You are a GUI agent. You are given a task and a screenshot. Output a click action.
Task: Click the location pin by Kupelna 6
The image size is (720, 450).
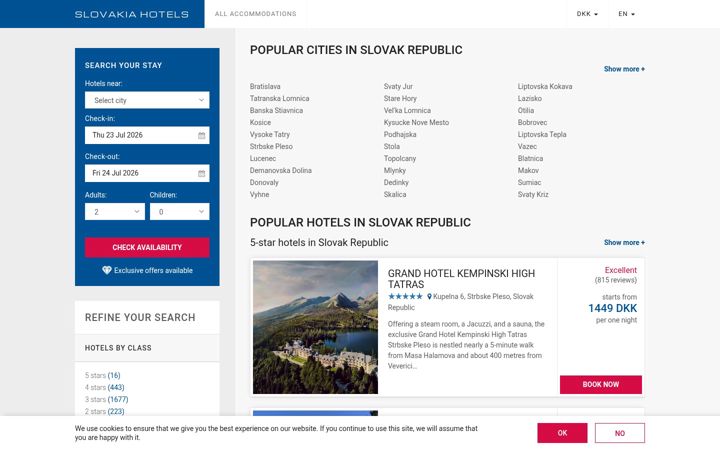(429, 297)
